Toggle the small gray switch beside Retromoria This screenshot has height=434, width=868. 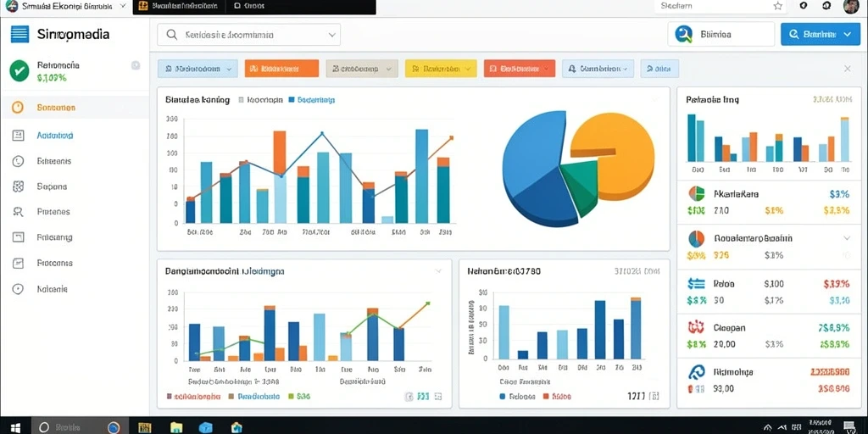point(136,65)
